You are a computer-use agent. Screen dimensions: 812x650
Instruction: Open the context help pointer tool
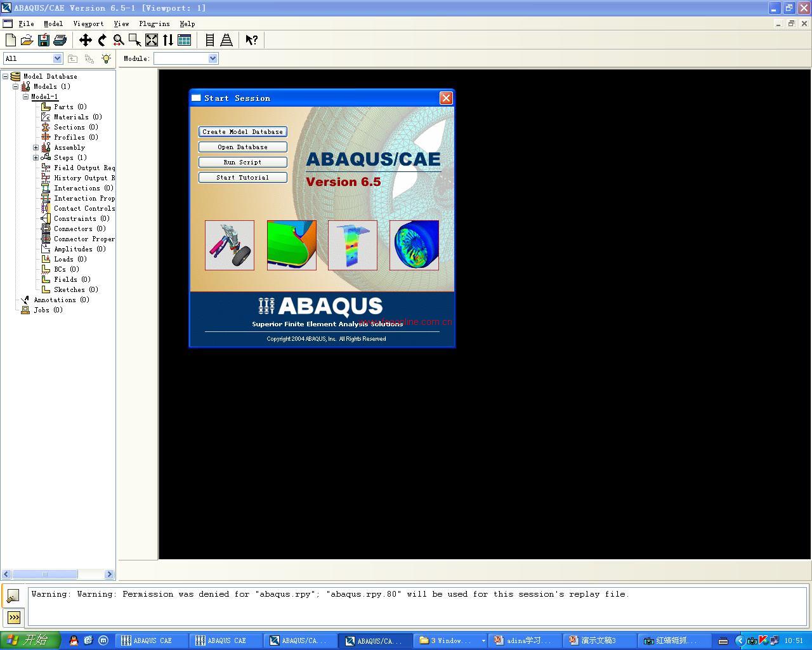251,40
